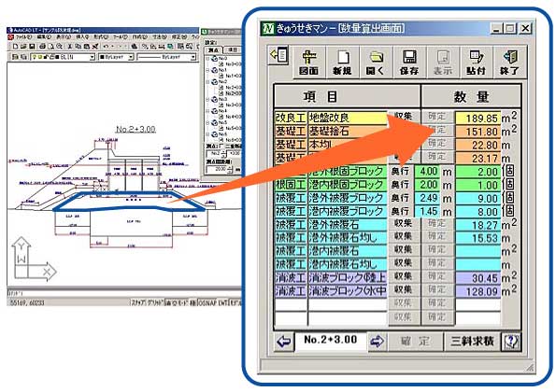Toggle OSNAP in AutoCAD status bar
556x392 pixels.
pyautogui.click(x=207, y=303)
